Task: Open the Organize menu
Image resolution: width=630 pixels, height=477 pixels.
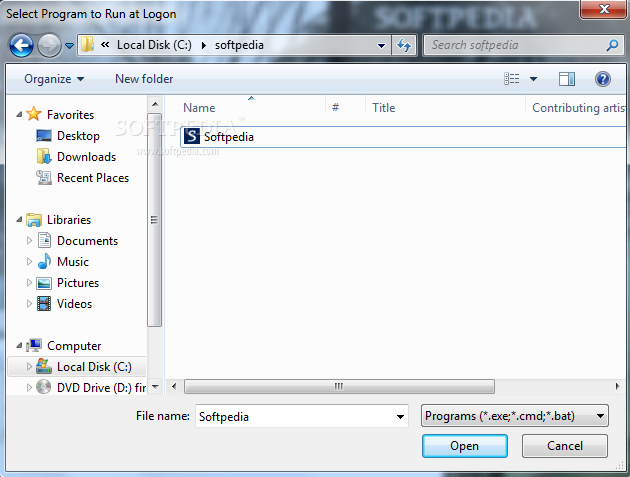Action: [54, 79]
